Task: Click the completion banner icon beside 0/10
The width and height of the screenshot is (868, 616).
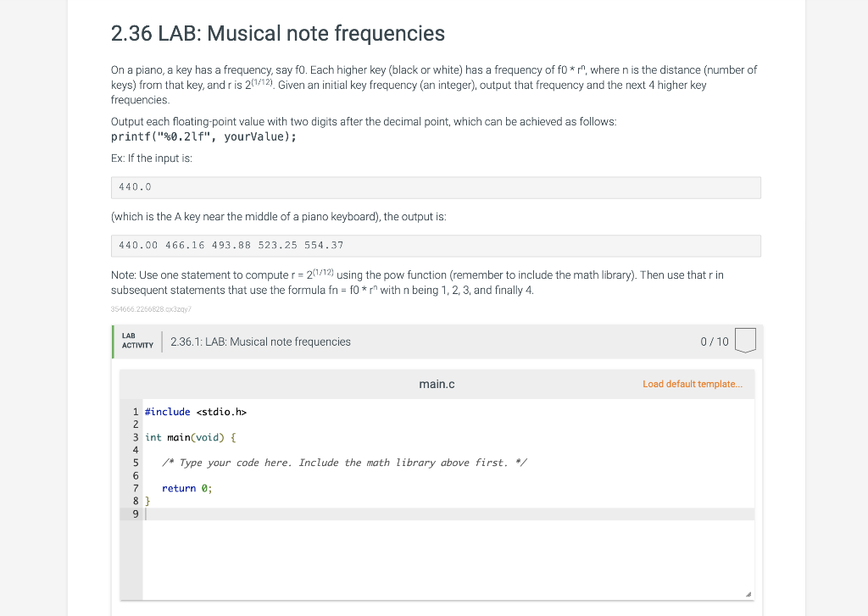Action: coord(744,340)
